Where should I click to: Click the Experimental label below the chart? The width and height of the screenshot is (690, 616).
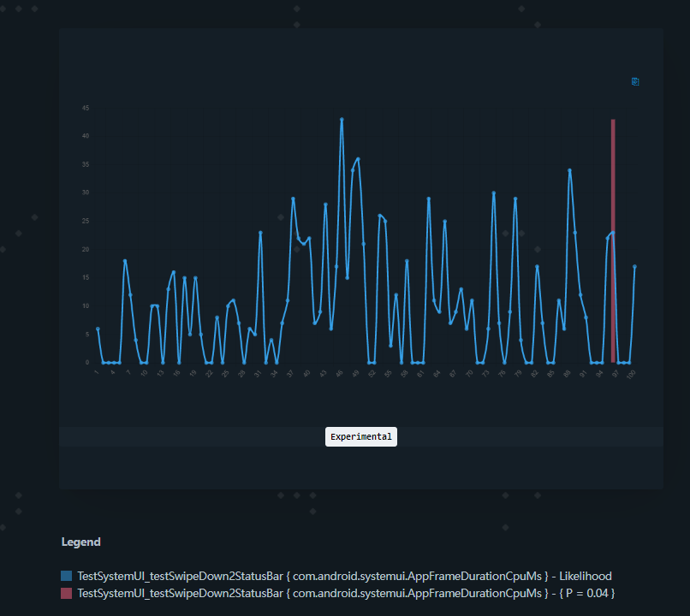click(361, 436)
